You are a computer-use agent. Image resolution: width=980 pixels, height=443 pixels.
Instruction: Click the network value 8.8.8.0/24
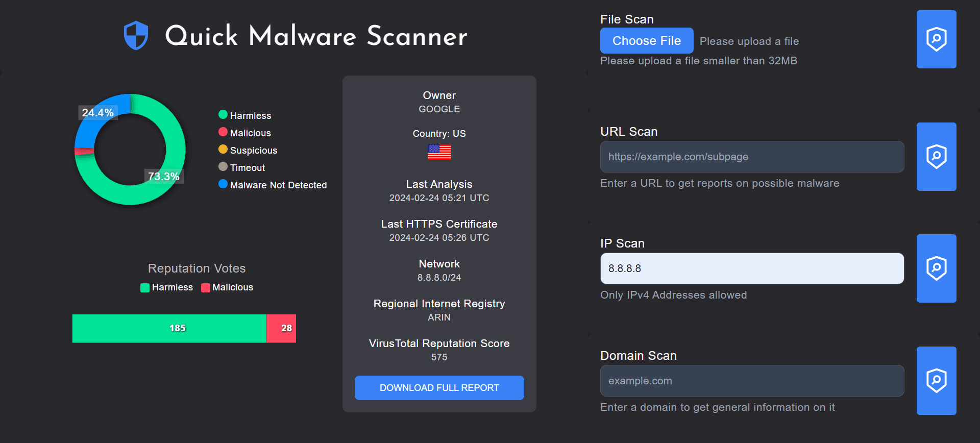[x=439, y=278]
